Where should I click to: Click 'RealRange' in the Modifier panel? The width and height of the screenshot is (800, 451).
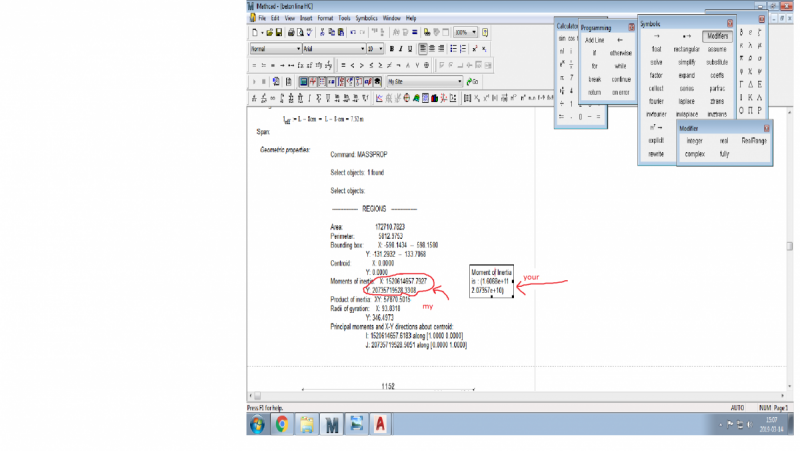coord(754,140)
